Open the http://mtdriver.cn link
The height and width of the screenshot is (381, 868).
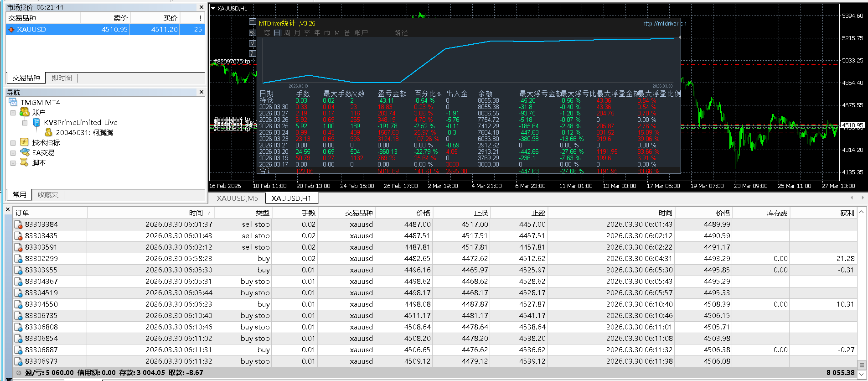[x=664, y=24]
